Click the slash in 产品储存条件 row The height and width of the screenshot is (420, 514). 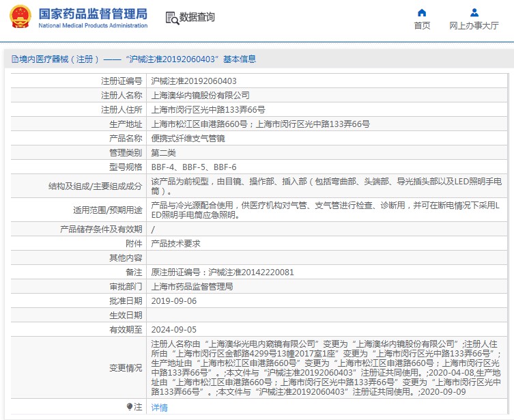click(x=153, y=229)
